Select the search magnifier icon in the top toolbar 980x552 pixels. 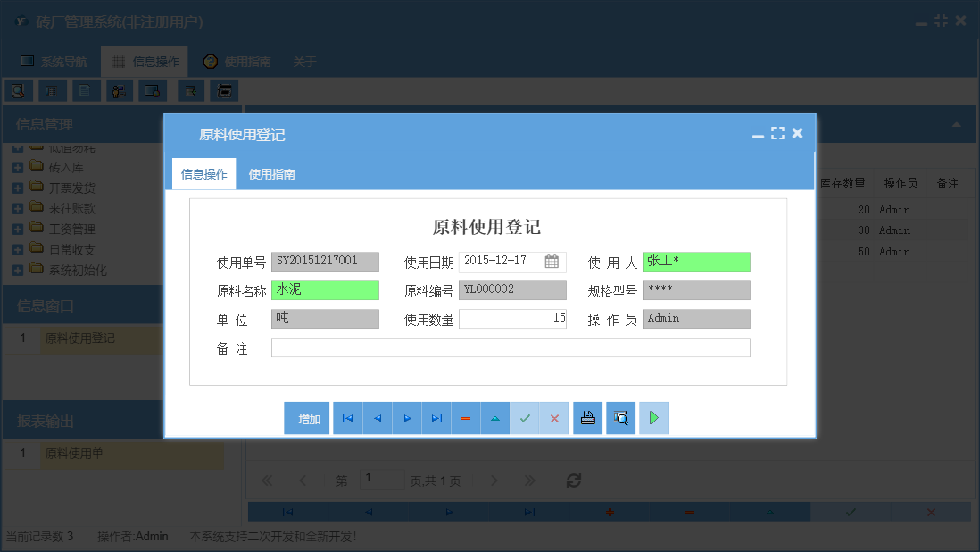tap(18, 90)
